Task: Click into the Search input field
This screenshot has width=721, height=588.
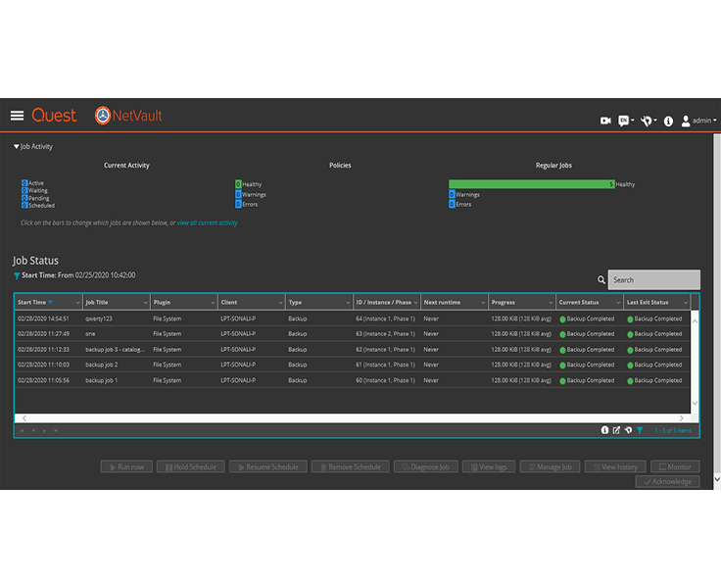Action: click(653, 280)
